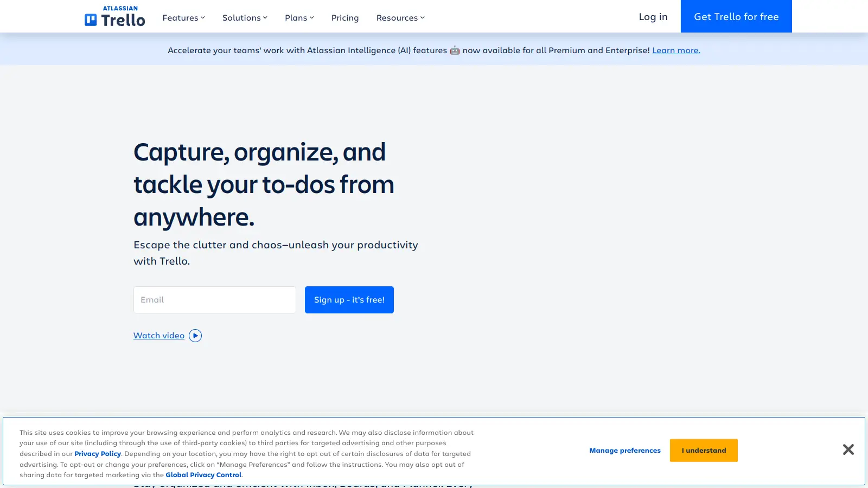Screen dimensions: 868x488
Task: Expand the Features dropdown
Action: coord(183,17)
